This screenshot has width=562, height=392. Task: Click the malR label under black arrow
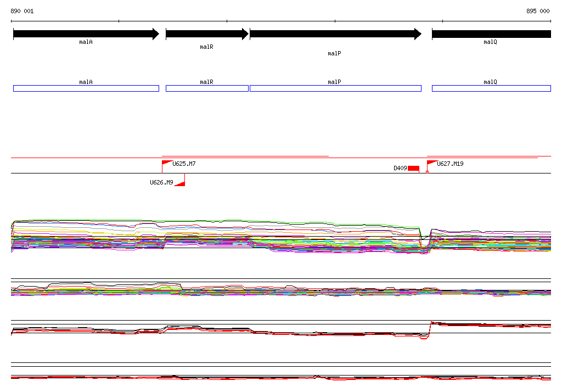[x=207, y=47]
